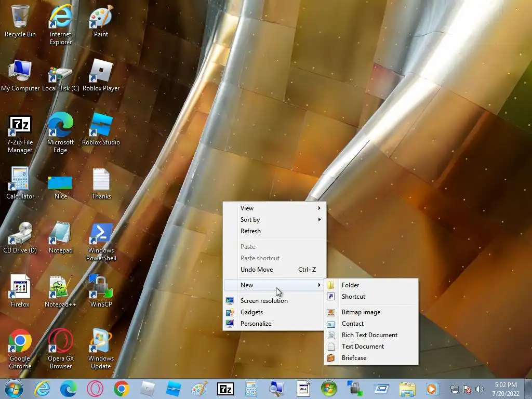Screen dimensions: 532x399
Task: Open the network tray icon
Action: click(454, 389)
